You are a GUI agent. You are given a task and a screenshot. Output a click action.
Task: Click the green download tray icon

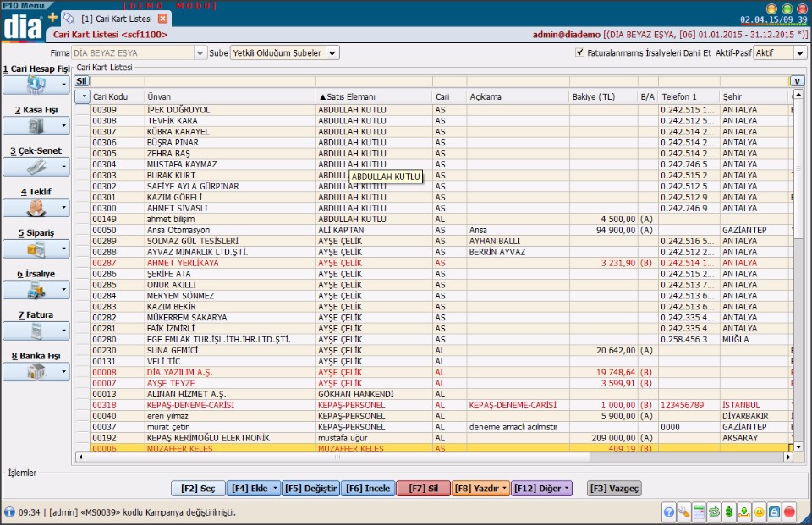tap(744, 512)
